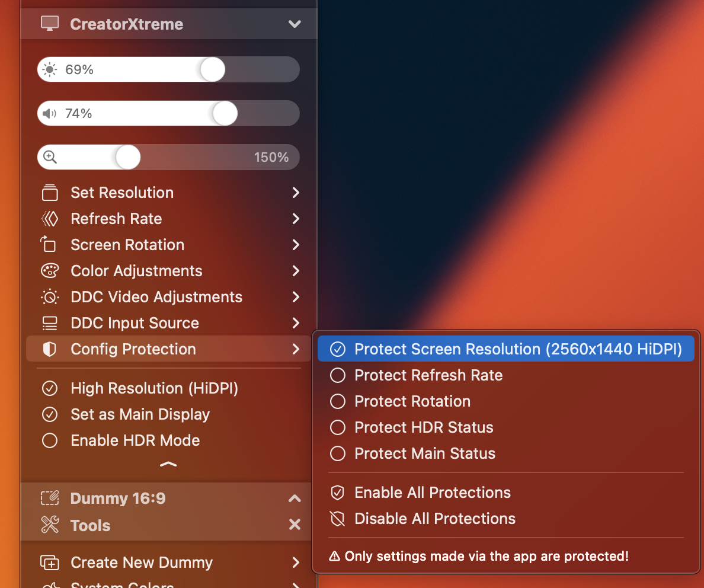Click Enable All Protections
This screenshot has width=704, height=588.
[x=432, y=492]
